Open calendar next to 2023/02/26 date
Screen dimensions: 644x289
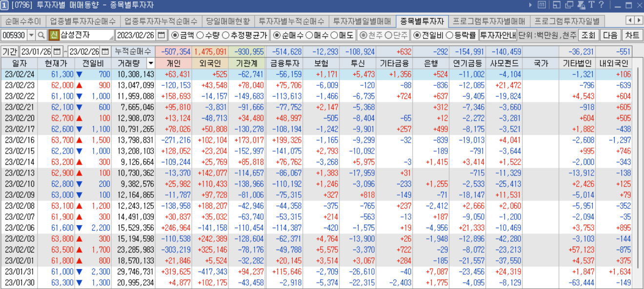pos(162,35)
